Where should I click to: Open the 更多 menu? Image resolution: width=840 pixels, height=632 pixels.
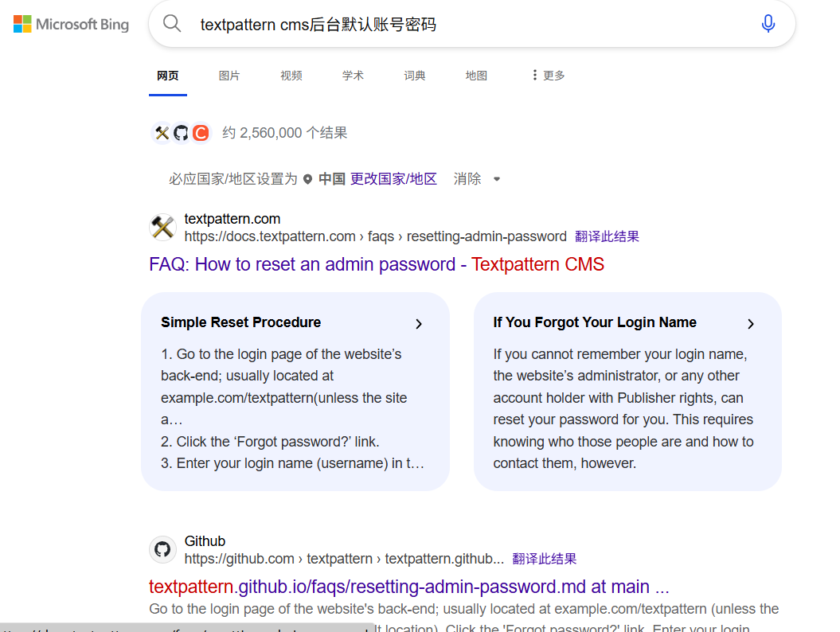tap(548, 76)
